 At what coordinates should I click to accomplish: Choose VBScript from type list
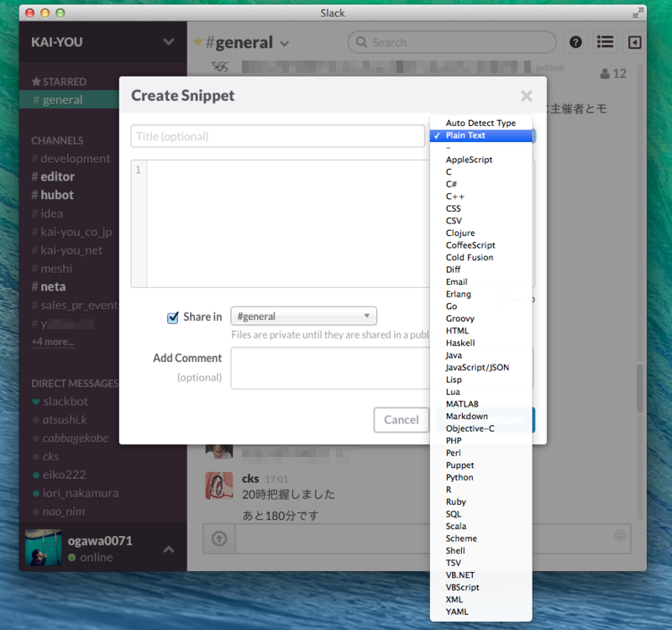point(480,587)
